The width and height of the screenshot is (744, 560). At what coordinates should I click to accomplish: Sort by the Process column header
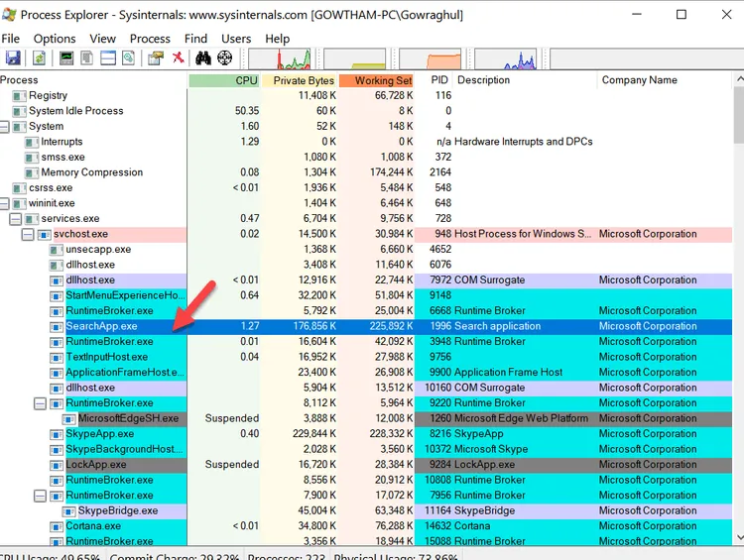tap(93, 80)
